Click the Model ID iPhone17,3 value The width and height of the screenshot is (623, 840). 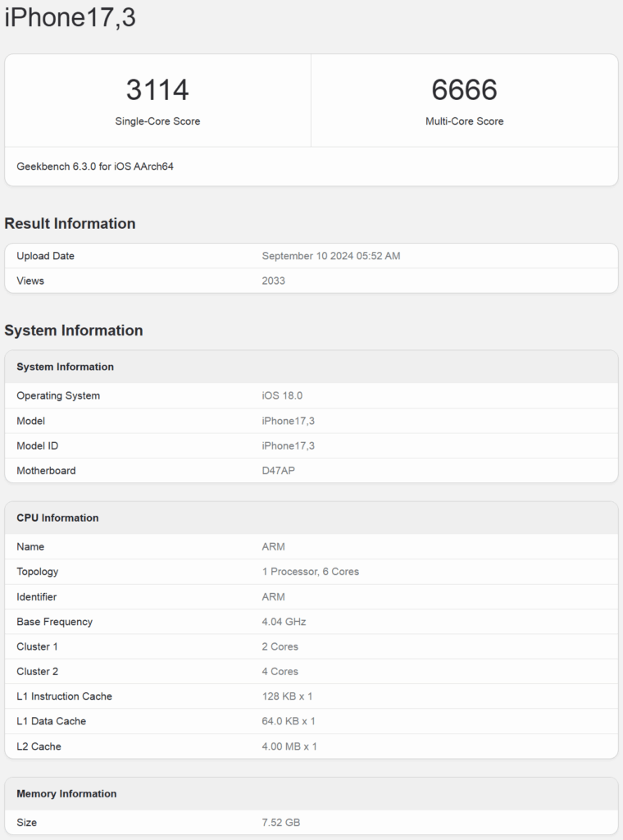(x=288, y=445)
